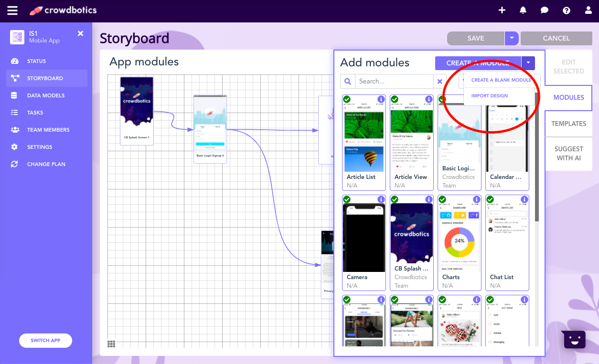Open the help question mark icon
Image resolution: width=599 pixels, height=364 pixels.
(567, 10)
